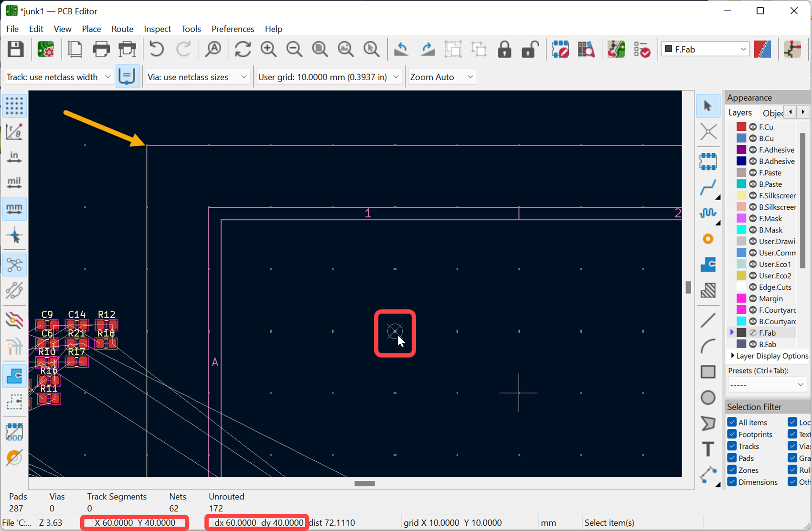This screenshot has width=812, height=531.
Task: Click the Undo arrow icon
Action: tap(157, 49)
